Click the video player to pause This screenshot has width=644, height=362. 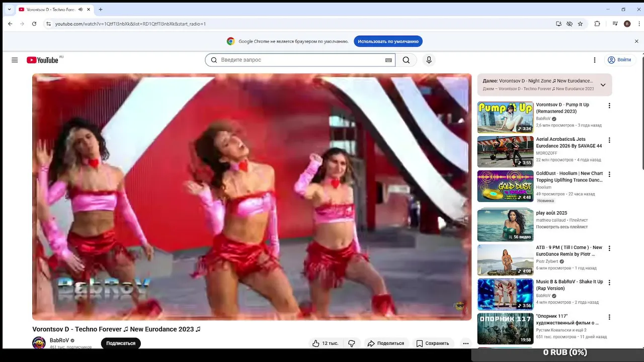[252, 197]
